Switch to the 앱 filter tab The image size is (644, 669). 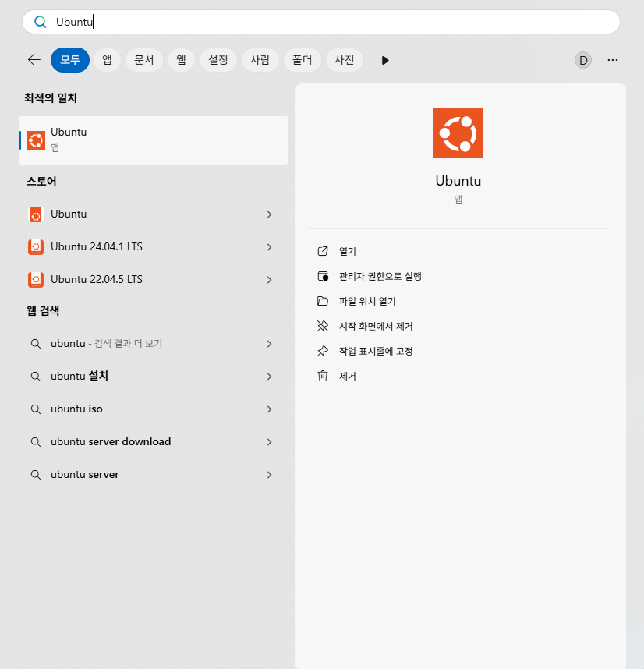point(107,60)
